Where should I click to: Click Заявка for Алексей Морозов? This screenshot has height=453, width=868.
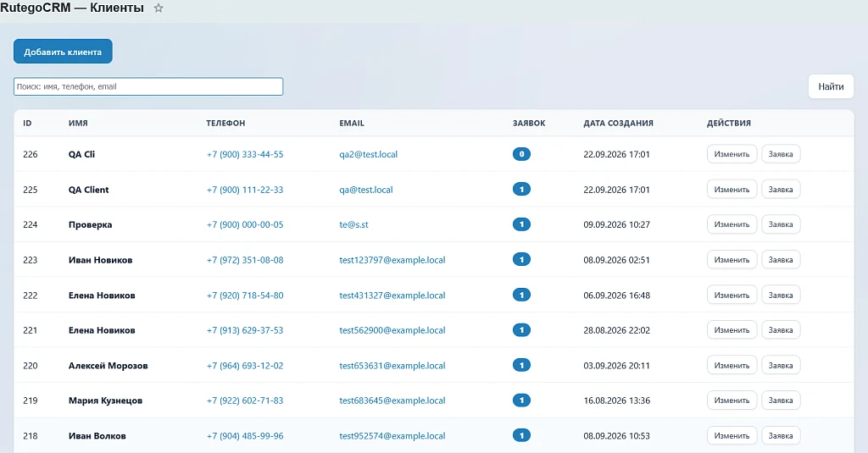pyautogui.click(x=781, y=366)
